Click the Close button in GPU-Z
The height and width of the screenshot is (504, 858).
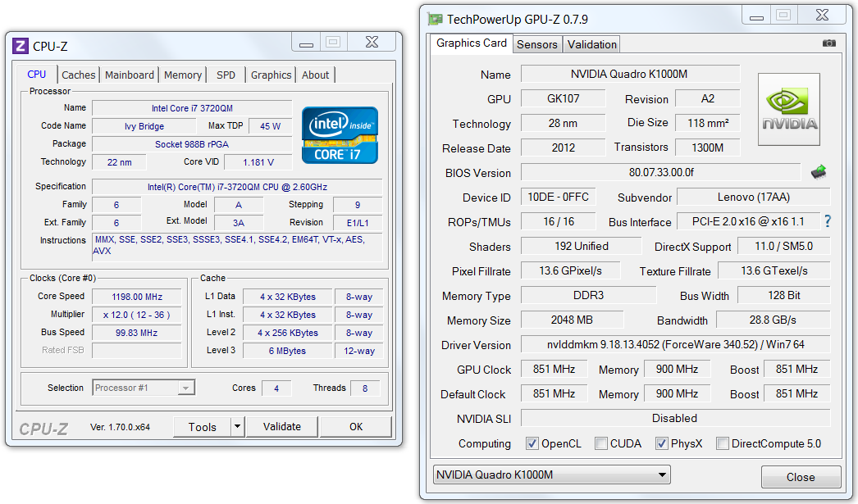tap(800, 477)
